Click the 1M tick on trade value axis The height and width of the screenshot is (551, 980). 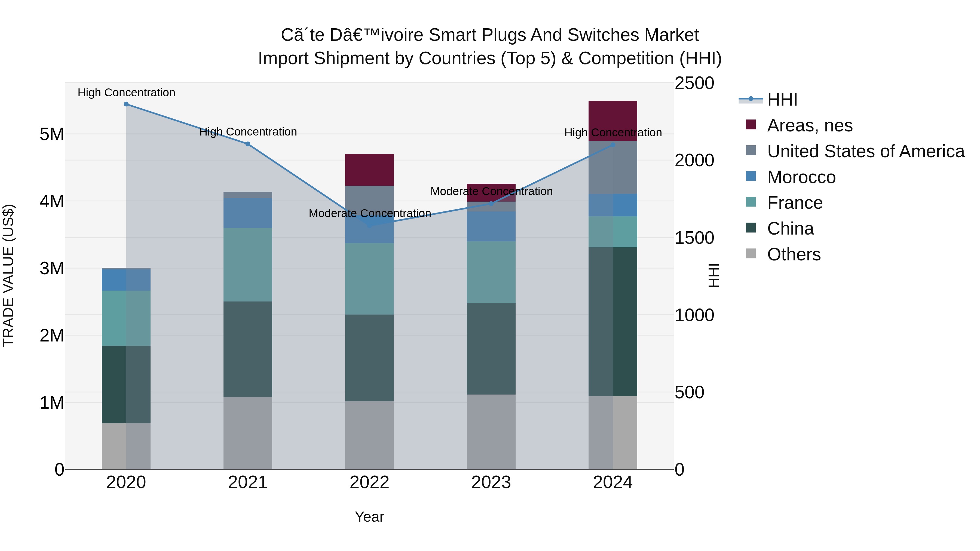tap(52, 403)
